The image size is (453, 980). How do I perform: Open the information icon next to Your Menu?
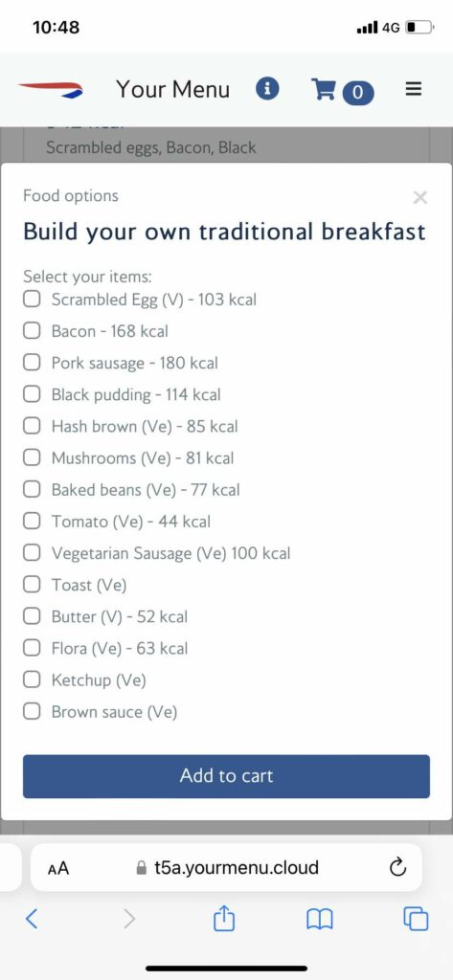(x=267, y=89)
